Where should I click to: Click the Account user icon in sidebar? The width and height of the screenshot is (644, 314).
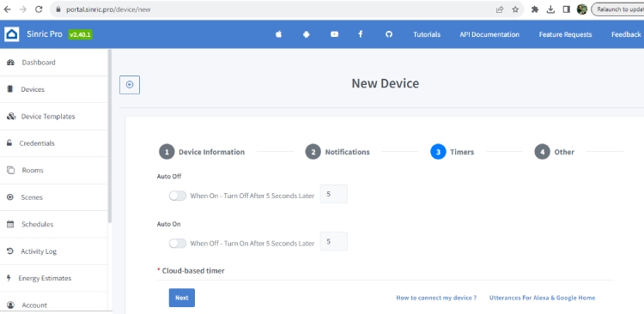(10, 305)
